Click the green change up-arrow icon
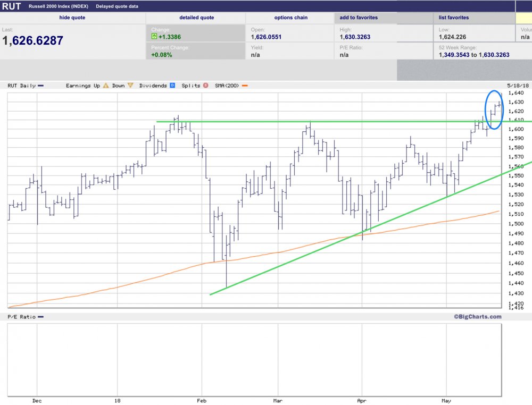The width and height of the screenshot is (532, 405). (154, 37)
